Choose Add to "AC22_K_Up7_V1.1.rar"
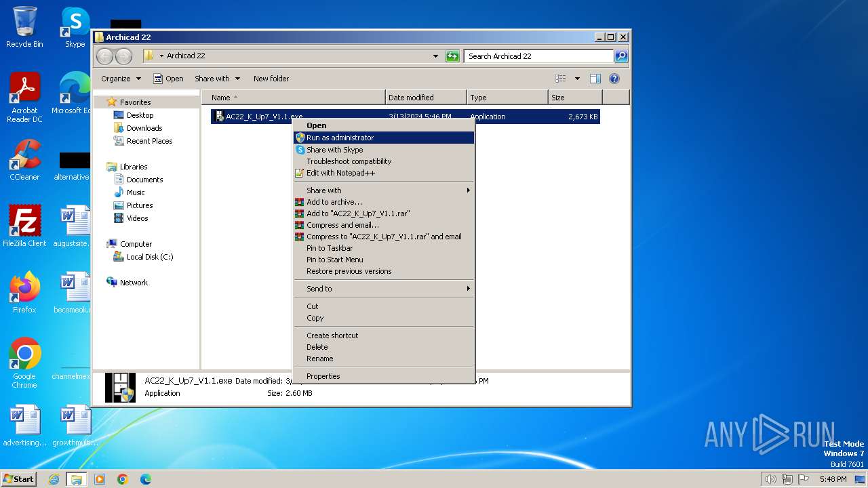 point(383,213)
